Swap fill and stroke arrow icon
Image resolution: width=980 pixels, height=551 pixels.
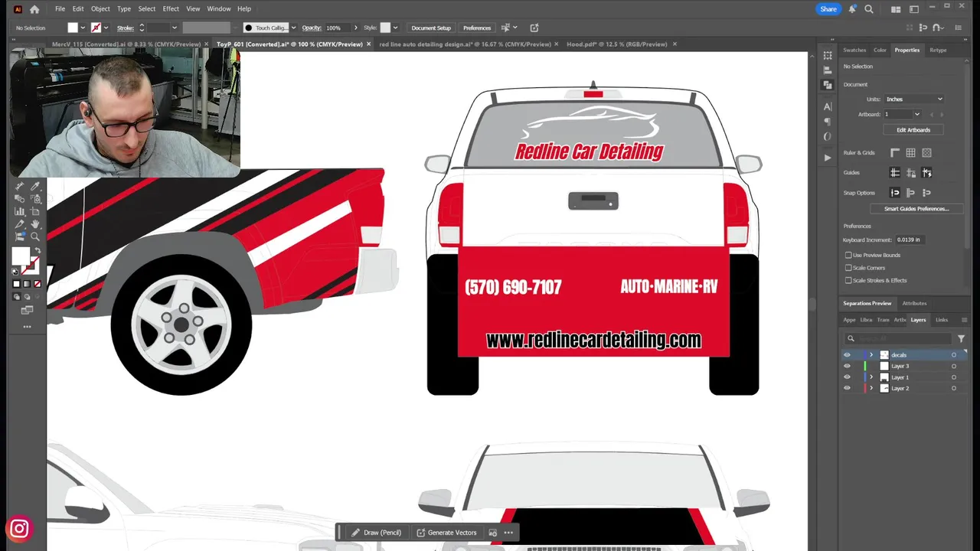38,250
